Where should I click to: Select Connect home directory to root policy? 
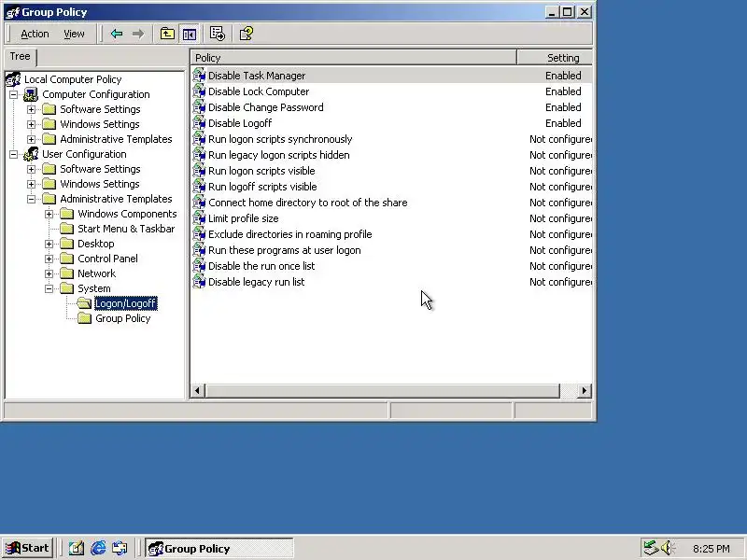(308, 203)
